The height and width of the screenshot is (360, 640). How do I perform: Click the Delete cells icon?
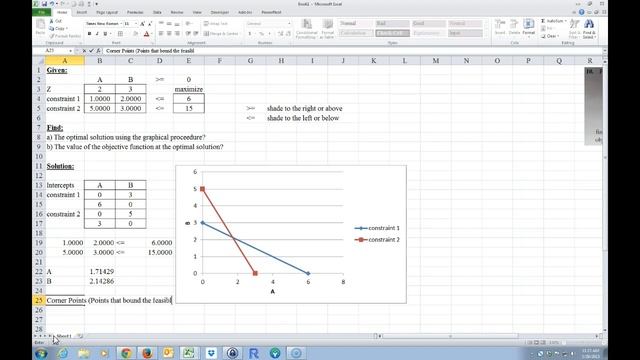[514, 24]
